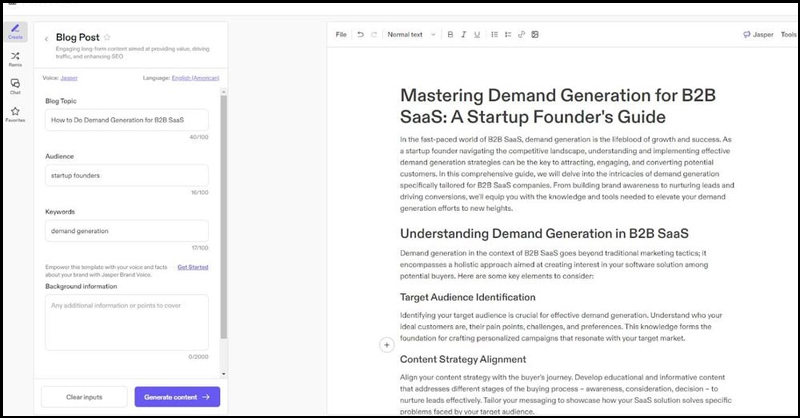This screenshot has width=800, height=418.
Task: Open the Jasper chat button in toolbar
Action: tap(758, 35)
